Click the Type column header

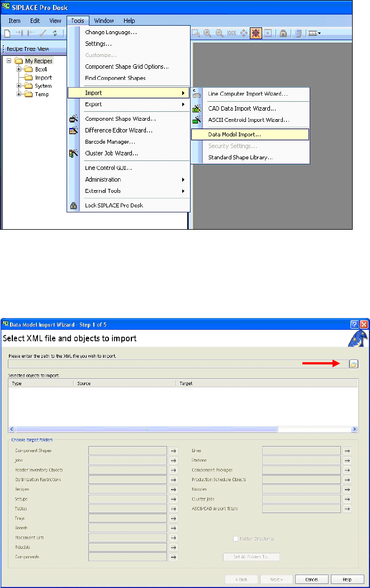point(41,383)
